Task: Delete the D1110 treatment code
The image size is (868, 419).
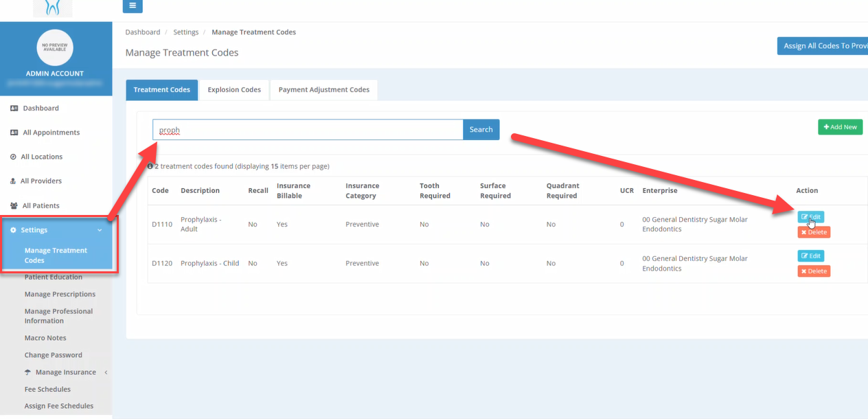Action: (814, 232)
